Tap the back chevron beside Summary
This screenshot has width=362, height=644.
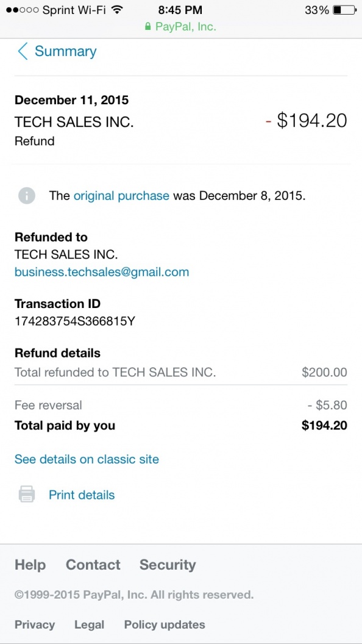pos(23,51)
